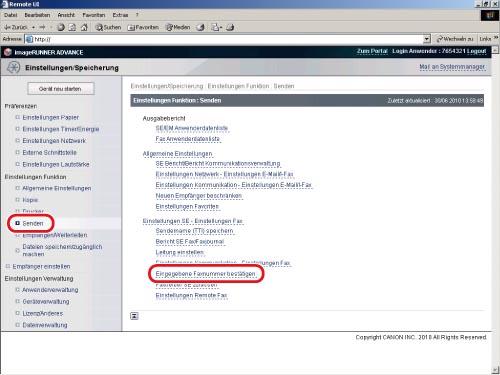
Task: Click the Stop icon in browser toolbar
Action: (x=61, y=27)
